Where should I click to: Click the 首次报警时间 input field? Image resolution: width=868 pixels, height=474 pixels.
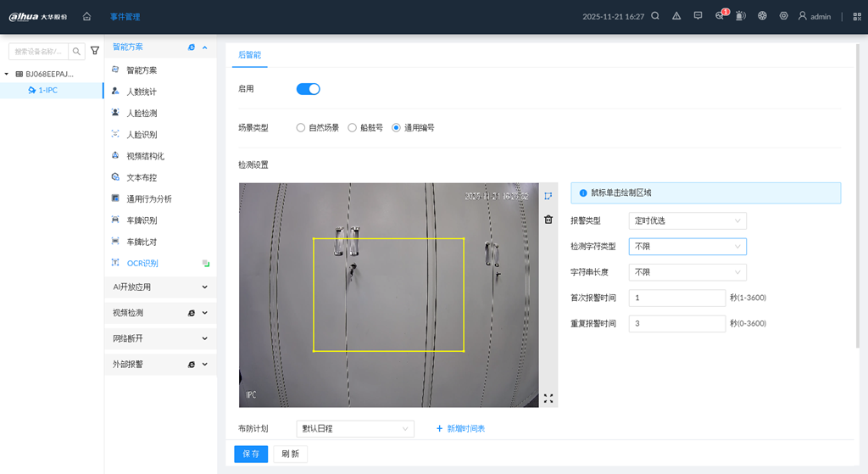point(676,298)
